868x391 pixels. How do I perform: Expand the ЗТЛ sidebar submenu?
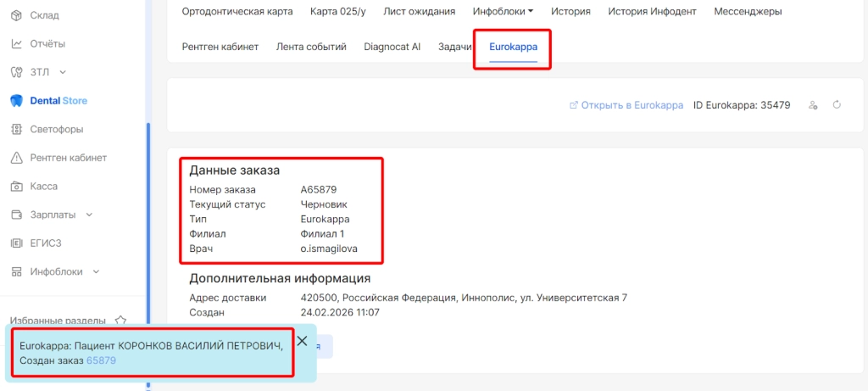(63, 72)
